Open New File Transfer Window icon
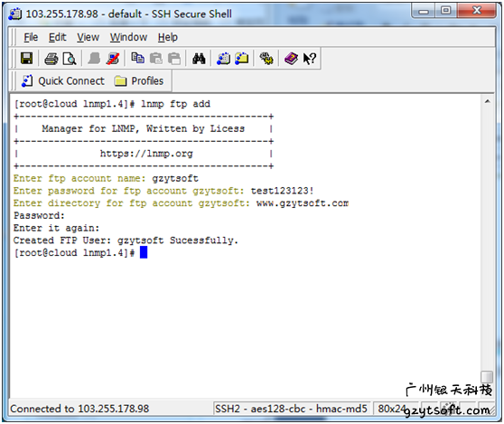 tap(242, 59)
